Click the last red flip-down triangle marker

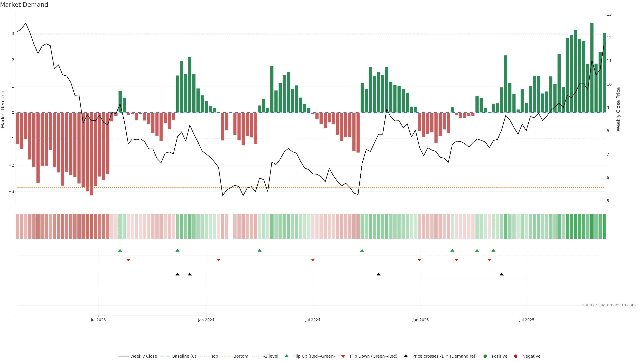[x=489, y=260]
